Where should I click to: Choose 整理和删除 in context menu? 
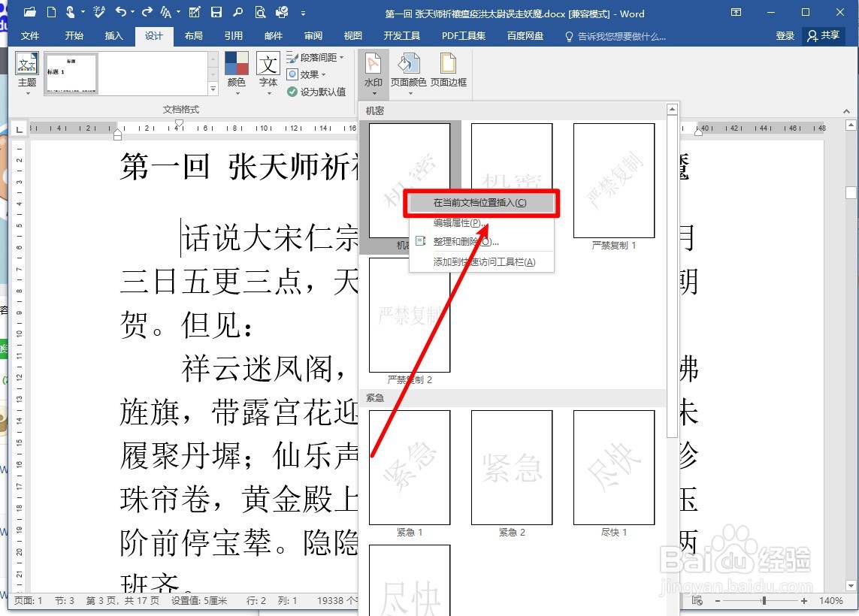tap(482, 241)
